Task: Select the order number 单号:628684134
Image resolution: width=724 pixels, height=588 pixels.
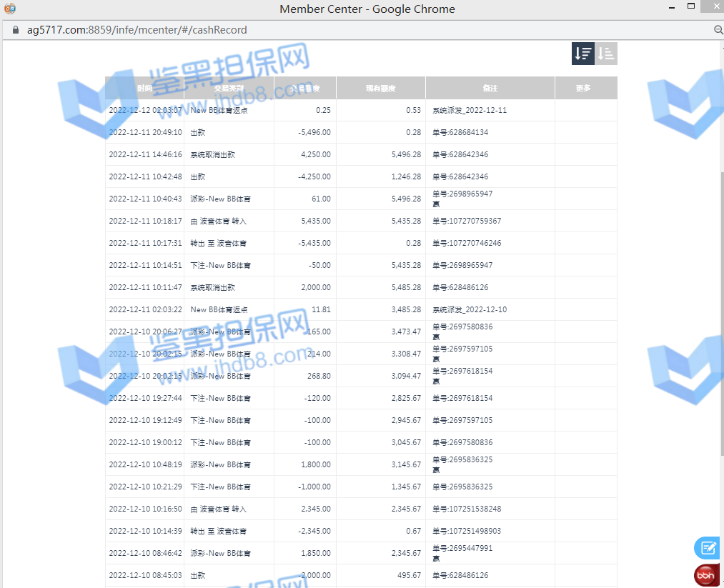Action: (460, 132)
